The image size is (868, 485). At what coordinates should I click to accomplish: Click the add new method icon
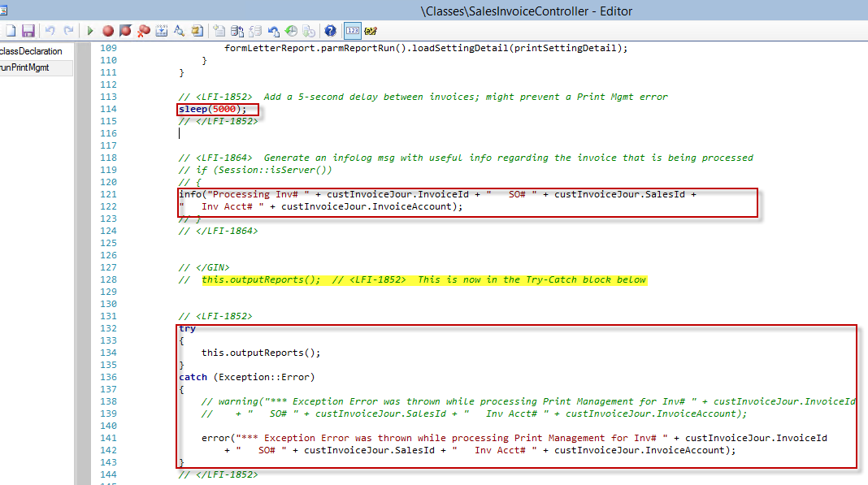point(219,31)
